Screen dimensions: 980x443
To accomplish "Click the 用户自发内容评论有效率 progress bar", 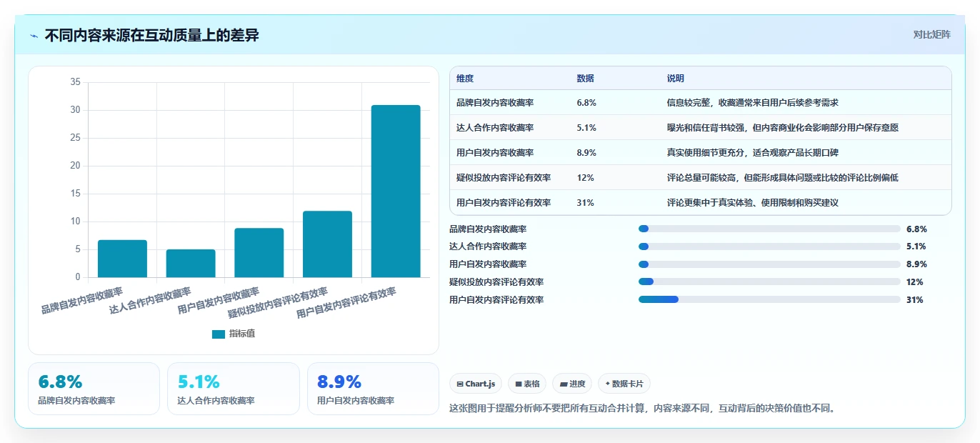I will pos(769,299).
